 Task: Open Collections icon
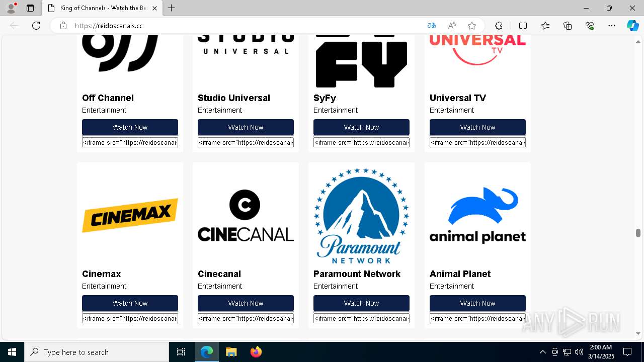[568, 26]
